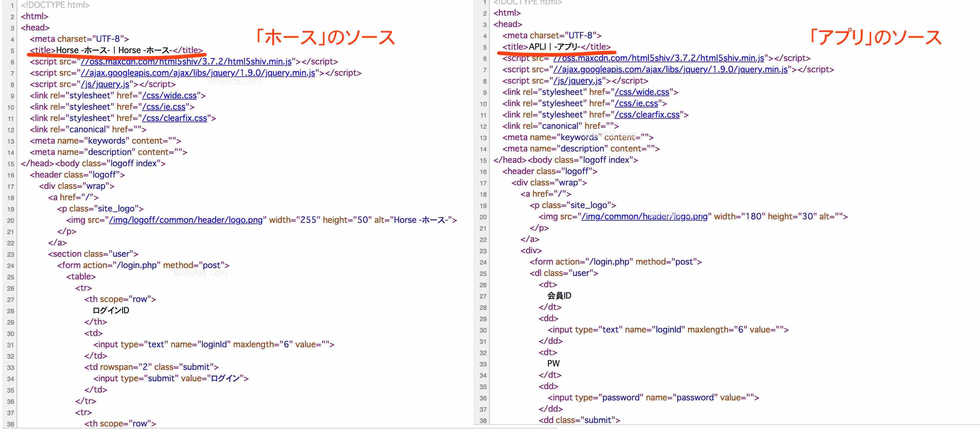980x429 pixels.
Task: Open html5shiv.min.js link in left source
Action: pos(186,62)
